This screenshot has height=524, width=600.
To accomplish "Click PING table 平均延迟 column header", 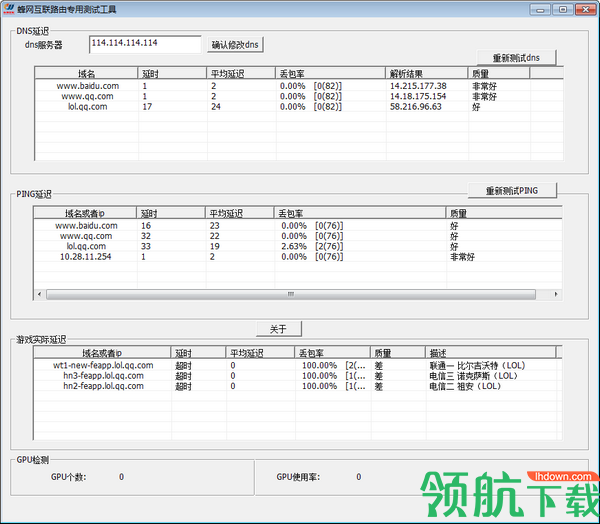I will [x=239, y=213].
